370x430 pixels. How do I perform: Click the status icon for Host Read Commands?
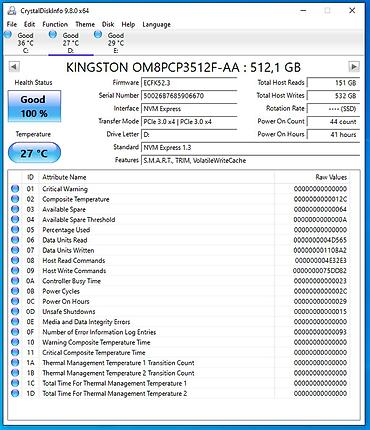[15, 260]
